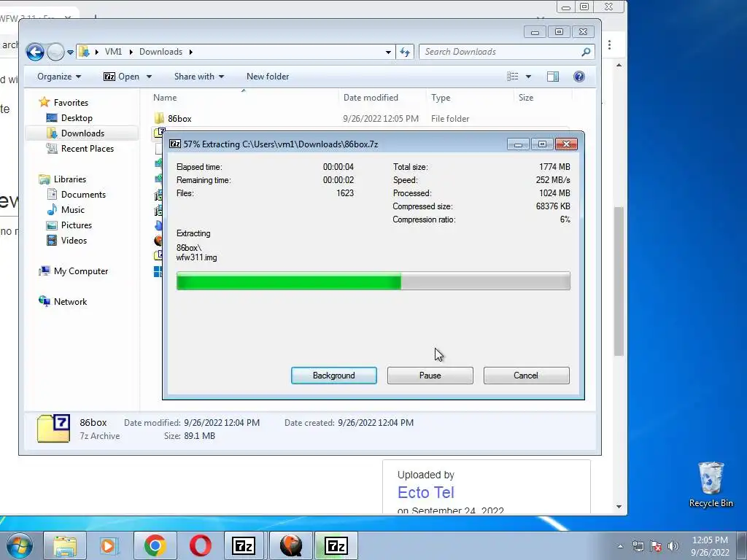Open Windows Explorer from taskbar
747x560 pixels.
[65, 545]
